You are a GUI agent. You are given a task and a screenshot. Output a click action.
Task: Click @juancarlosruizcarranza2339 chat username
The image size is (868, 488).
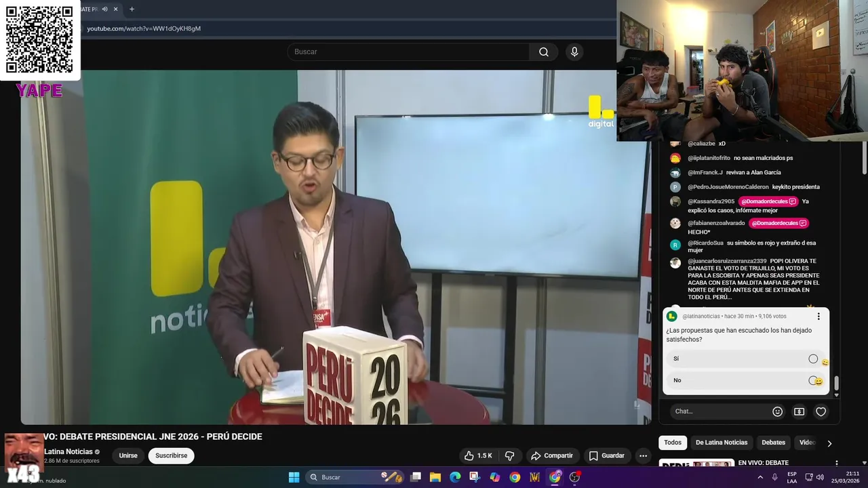pyautogui.click(x=727, y=261)
